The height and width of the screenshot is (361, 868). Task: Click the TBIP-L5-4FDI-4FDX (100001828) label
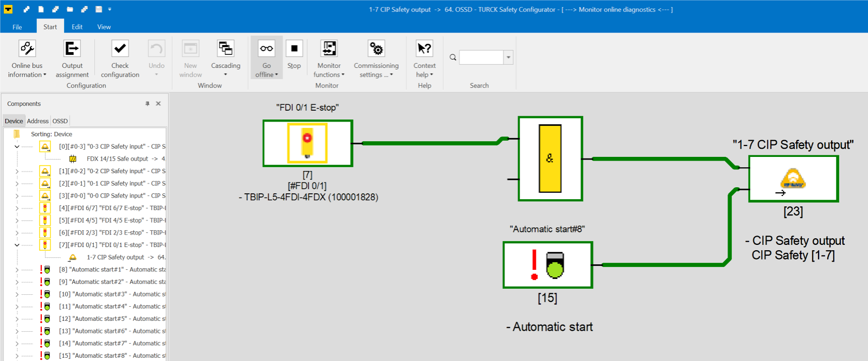pos(308,197)
